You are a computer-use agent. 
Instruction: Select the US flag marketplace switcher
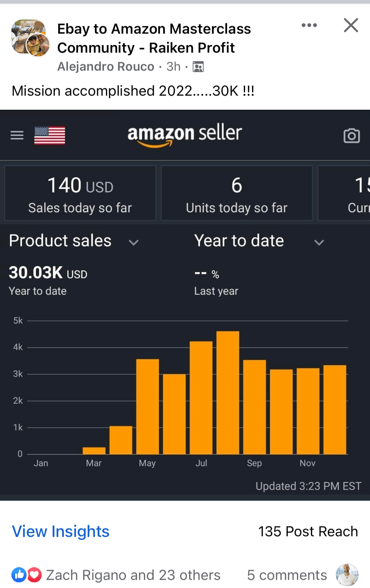point(49,135)
